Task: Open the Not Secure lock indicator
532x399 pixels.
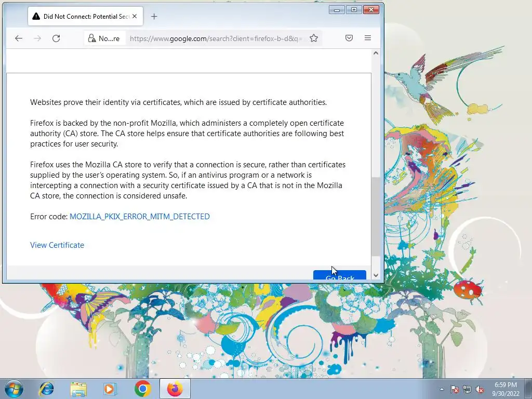Action: pos(104,38)
